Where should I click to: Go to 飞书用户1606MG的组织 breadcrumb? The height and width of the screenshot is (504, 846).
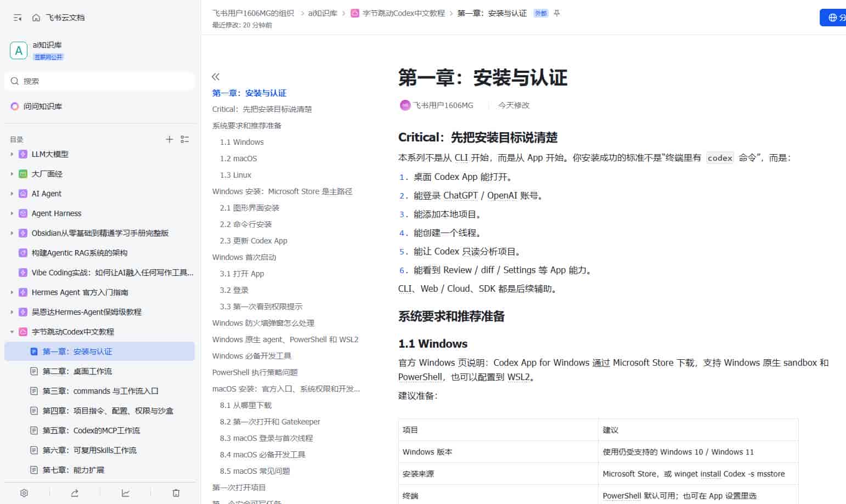click(253, 13)
